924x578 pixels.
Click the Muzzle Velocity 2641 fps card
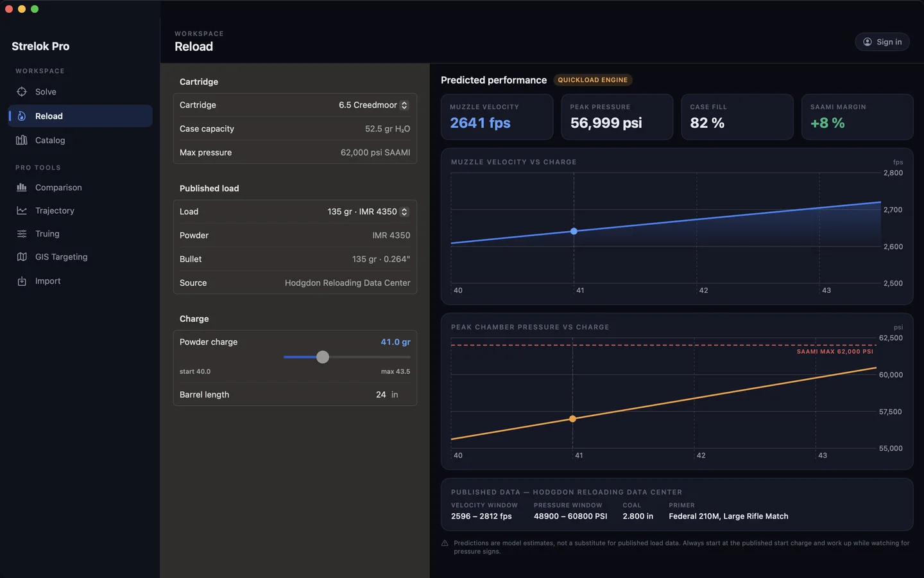pyautogui.click(x=497, y=117)
